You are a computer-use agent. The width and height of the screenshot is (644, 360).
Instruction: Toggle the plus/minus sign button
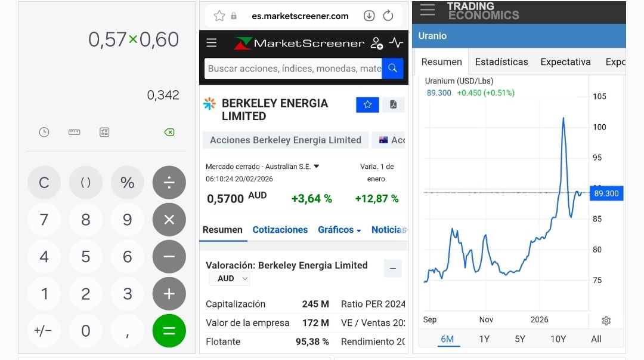pos(44,331)
